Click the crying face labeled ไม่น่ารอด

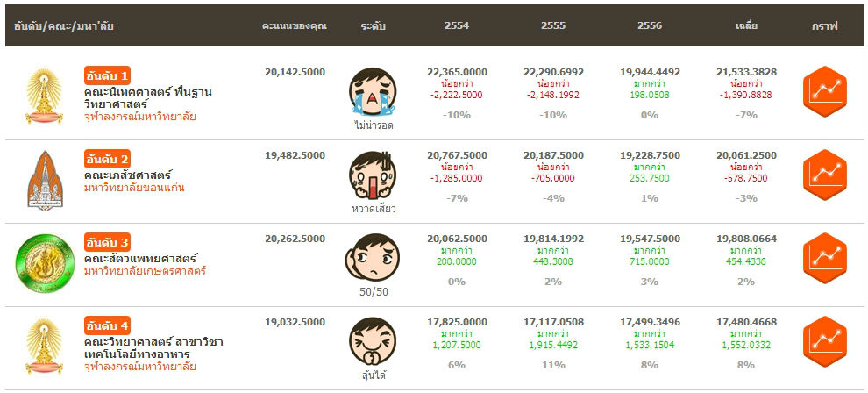tap(373, 90)
